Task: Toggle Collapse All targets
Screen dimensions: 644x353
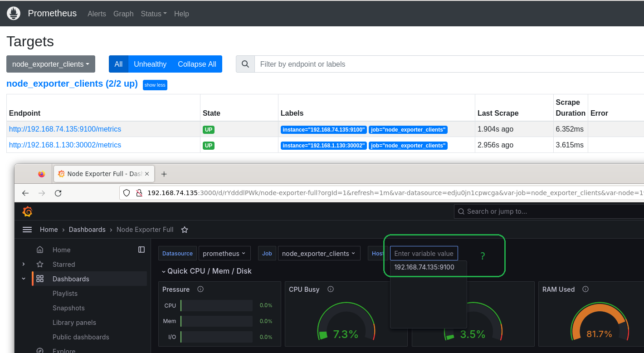Action: click(x=197, y=64)
